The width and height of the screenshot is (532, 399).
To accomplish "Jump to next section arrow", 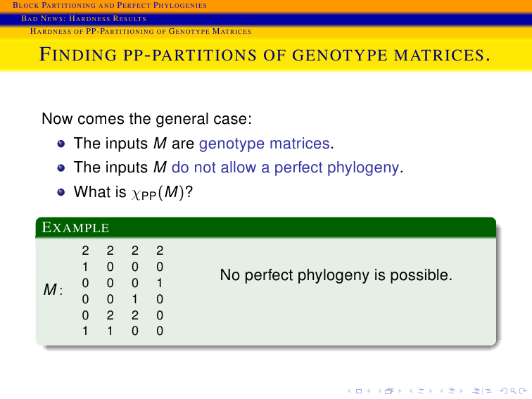I will point(462,391).
